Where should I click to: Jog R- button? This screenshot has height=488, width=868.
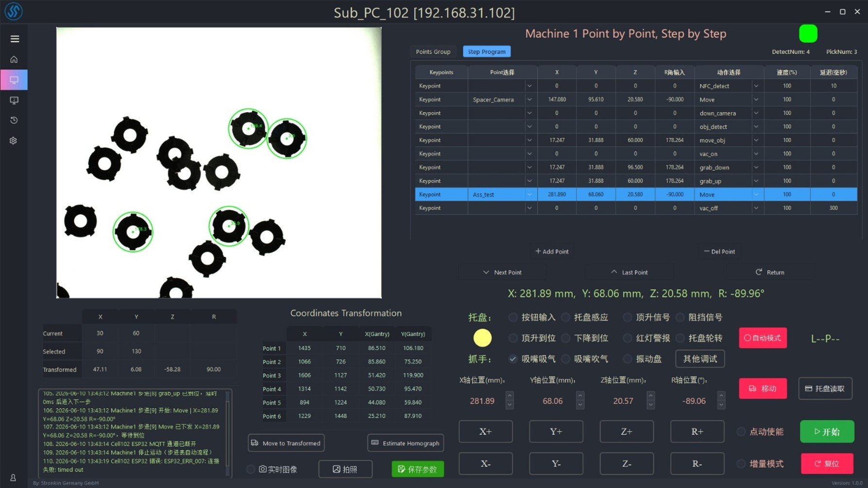point(697,464)
